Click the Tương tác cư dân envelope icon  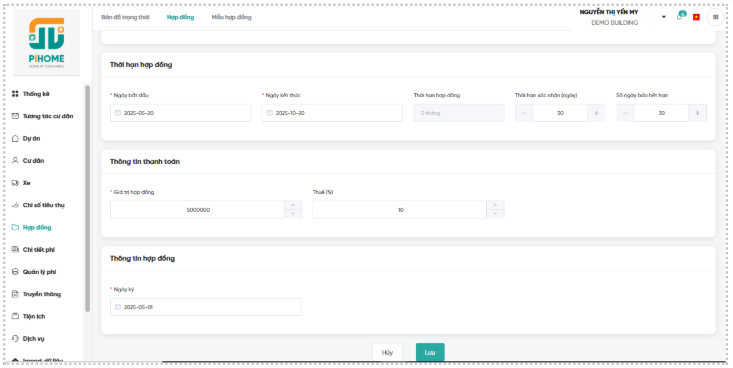[15, 116]
